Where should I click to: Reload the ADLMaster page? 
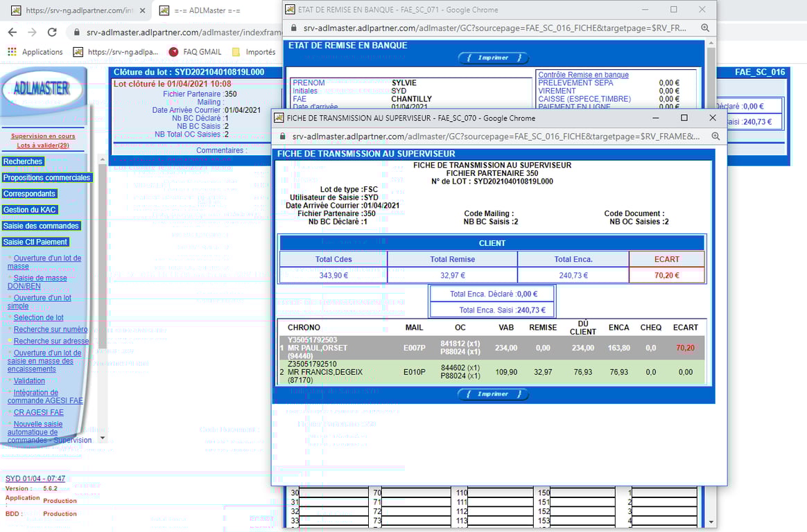click(52, 33)
